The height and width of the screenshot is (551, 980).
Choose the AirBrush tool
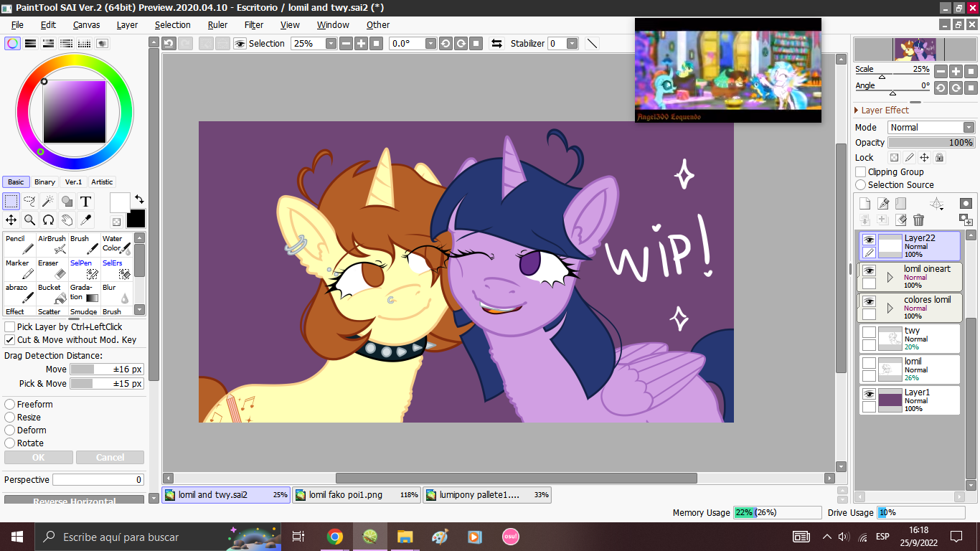tap(52, 244)
